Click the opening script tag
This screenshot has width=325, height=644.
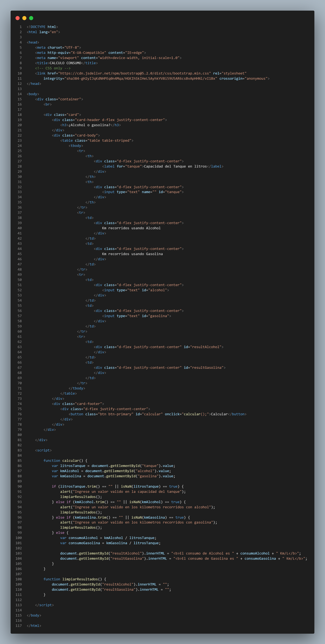[x=43, y=450]
